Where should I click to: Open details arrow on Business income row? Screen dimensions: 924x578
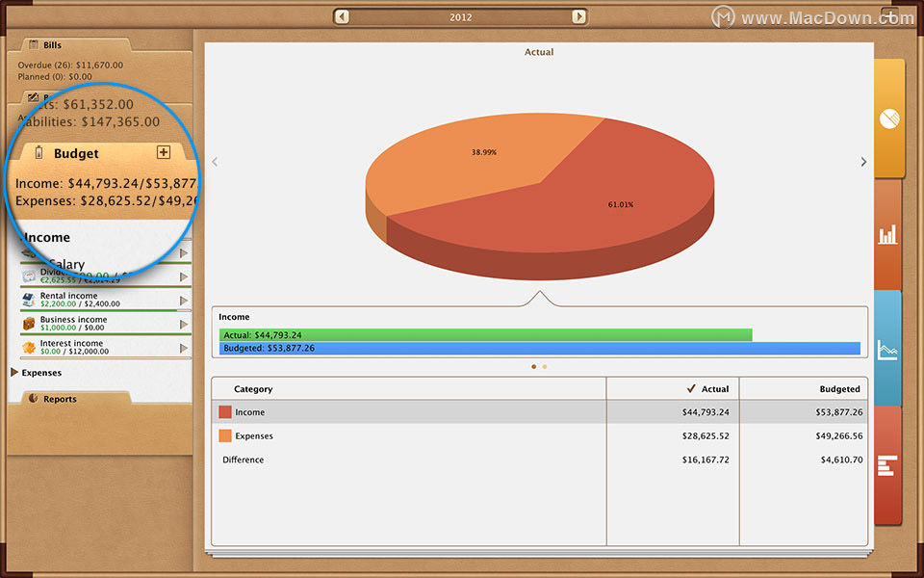[184, 325]
